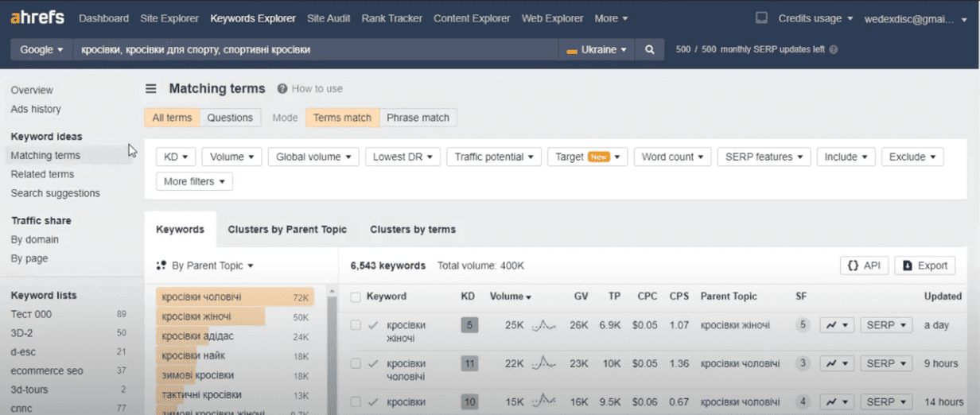Image resolution: width=980 pixels, height=415 pixels.
Task: Click the KD badge showing 5
Action: point(469,324)
